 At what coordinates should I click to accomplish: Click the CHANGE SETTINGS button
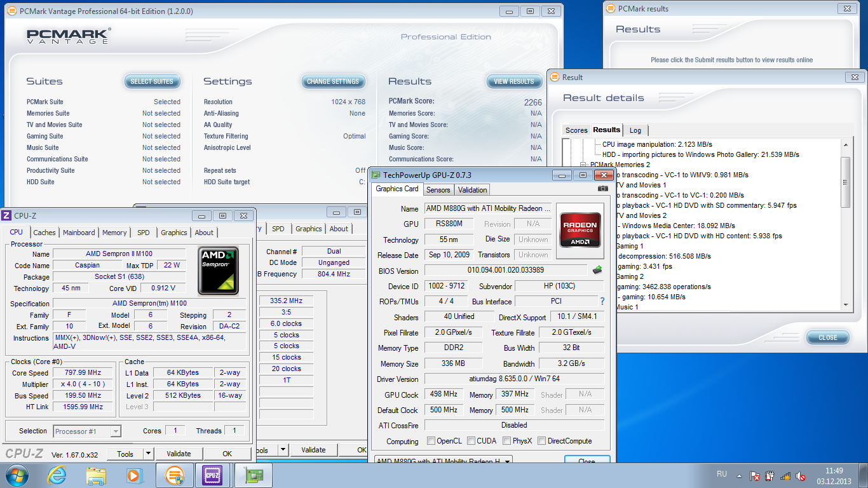click(333, 81)
